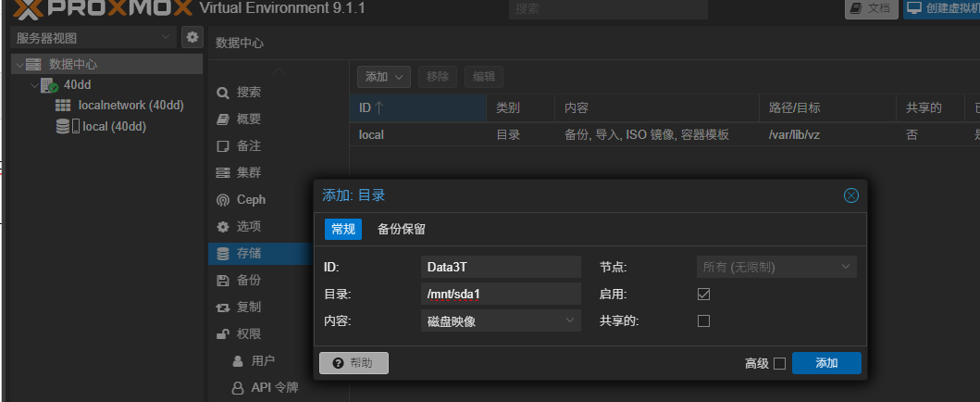This screenshot has width=980, height=402.
Task: Open the 备份 backup menu entry
Action: (x=248, y=280)
